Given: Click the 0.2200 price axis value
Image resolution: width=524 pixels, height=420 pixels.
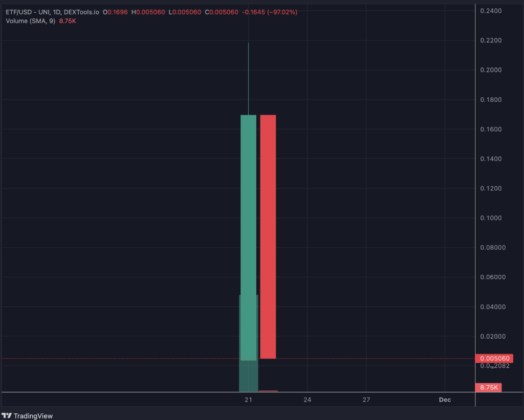Looking at the screenshot, I should coord(491,40).
